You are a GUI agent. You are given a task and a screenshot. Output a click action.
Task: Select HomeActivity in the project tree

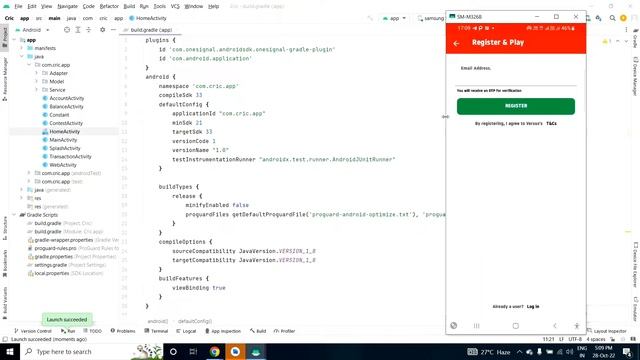pyautogui.click(x=64, y=131)
